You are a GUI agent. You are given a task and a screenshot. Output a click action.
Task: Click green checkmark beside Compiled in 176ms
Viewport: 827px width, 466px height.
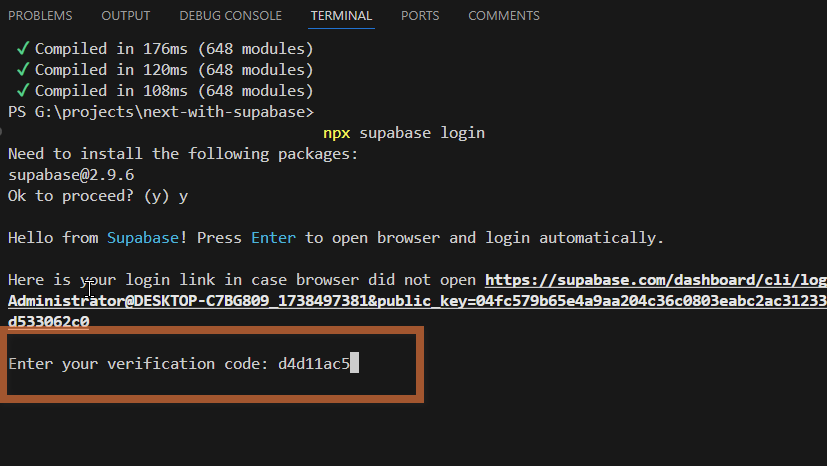click(x=21, y=49)
